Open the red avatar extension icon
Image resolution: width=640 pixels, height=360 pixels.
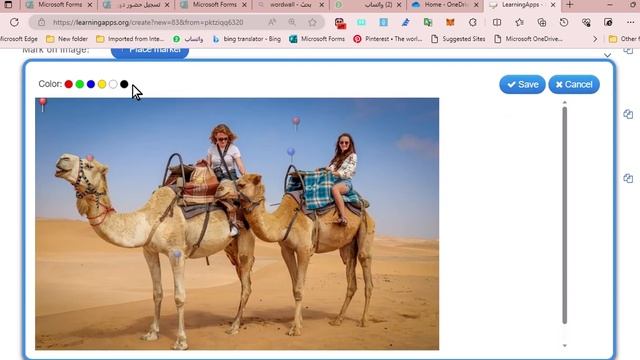[x=340, y=23]
